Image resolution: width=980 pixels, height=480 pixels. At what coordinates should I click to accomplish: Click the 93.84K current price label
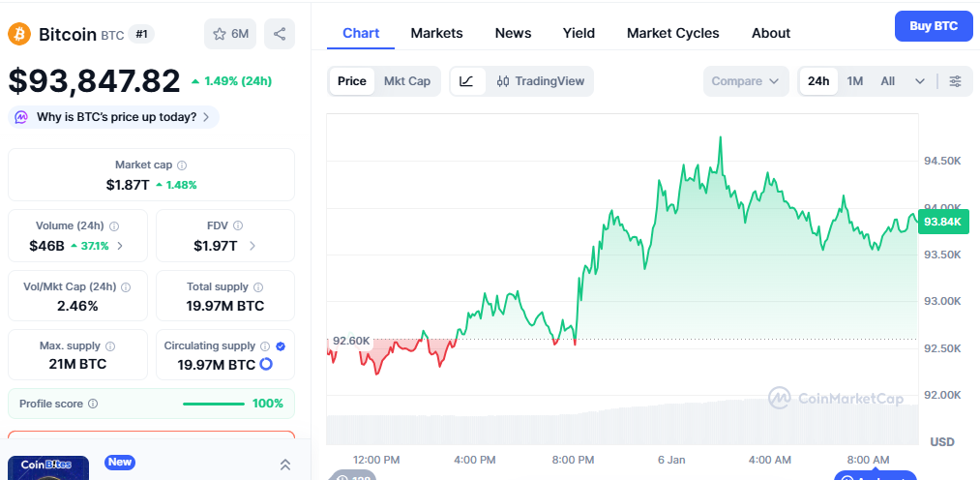click(x=943, y=222)
